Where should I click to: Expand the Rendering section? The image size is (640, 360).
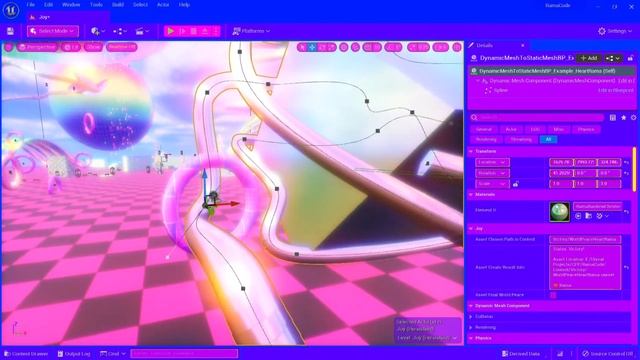tap(471, 327)
